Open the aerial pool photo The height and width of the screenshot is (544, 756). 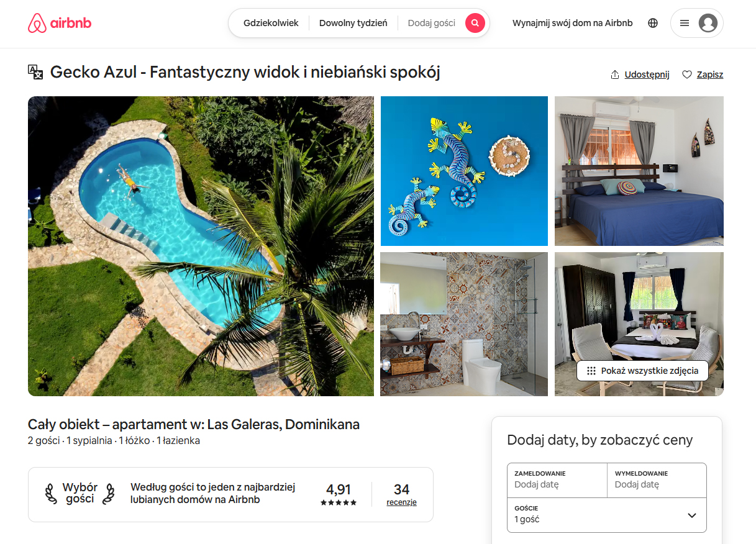tap(201, 246)
